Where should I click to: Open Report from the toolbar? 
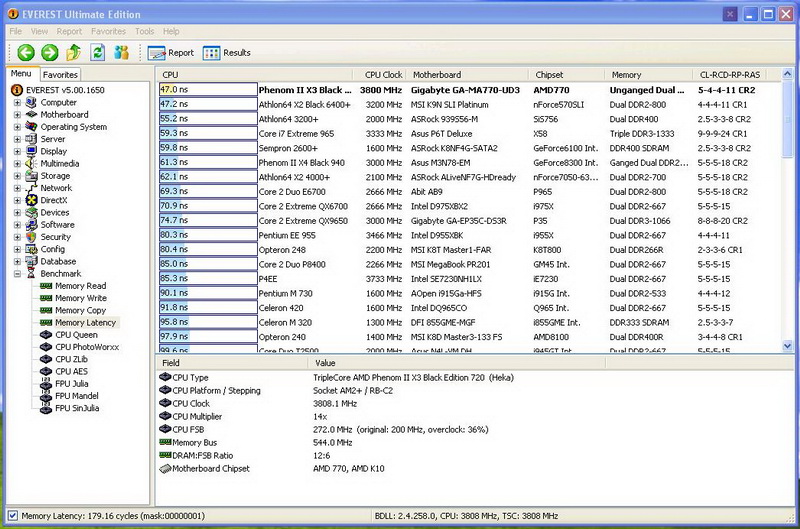(x=170, y=53)
